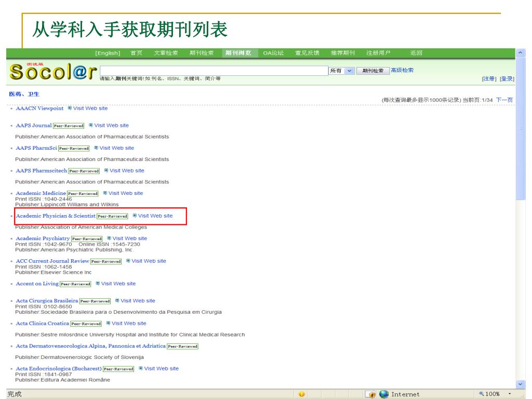
Task: Click web site icon beside Acta Endocrinologica
Action: tap(140, 368)
